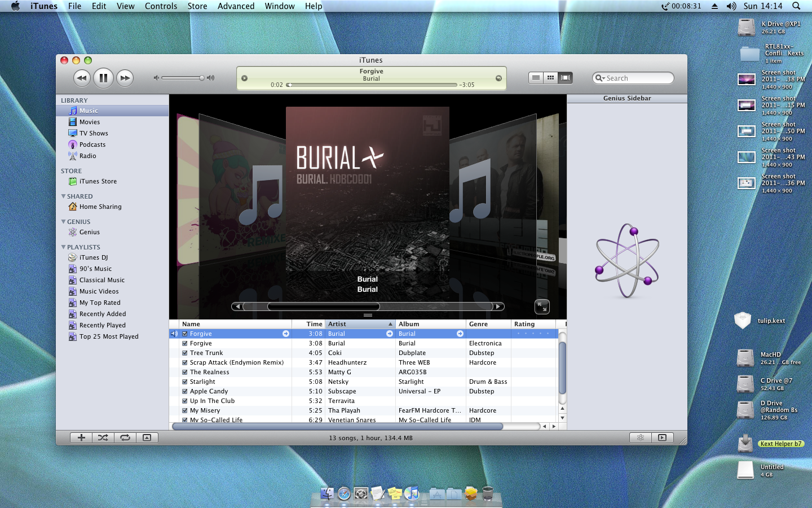Open the tulip.kext desktop file
This screenshot has width=812, height=508.
(760, 321)
